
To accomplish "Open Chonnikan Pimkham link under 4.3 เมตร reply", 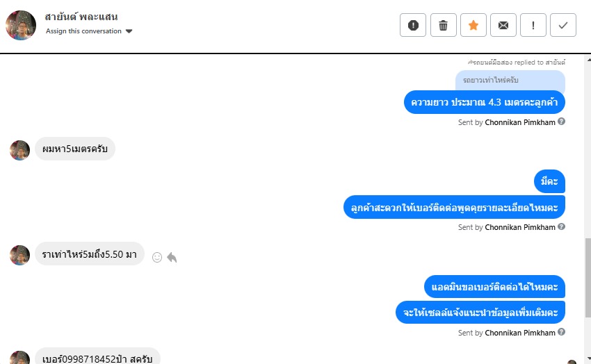I will point(520,122).
